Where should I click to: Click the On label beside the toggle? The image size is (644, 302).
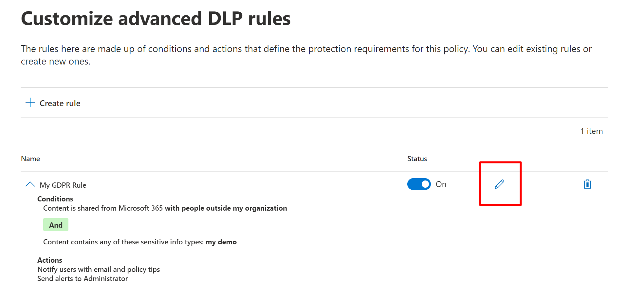click(x=441, y=184)
